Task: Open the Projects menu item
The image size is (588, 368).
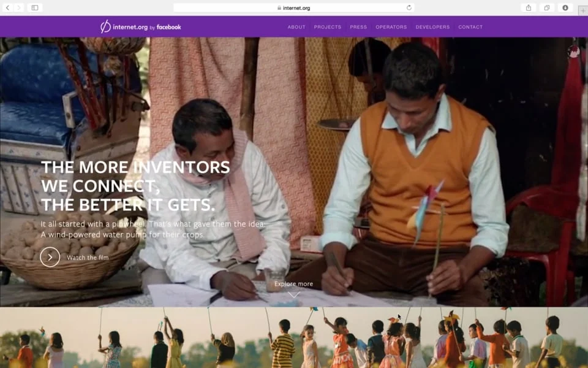Action: pos(327,27)
